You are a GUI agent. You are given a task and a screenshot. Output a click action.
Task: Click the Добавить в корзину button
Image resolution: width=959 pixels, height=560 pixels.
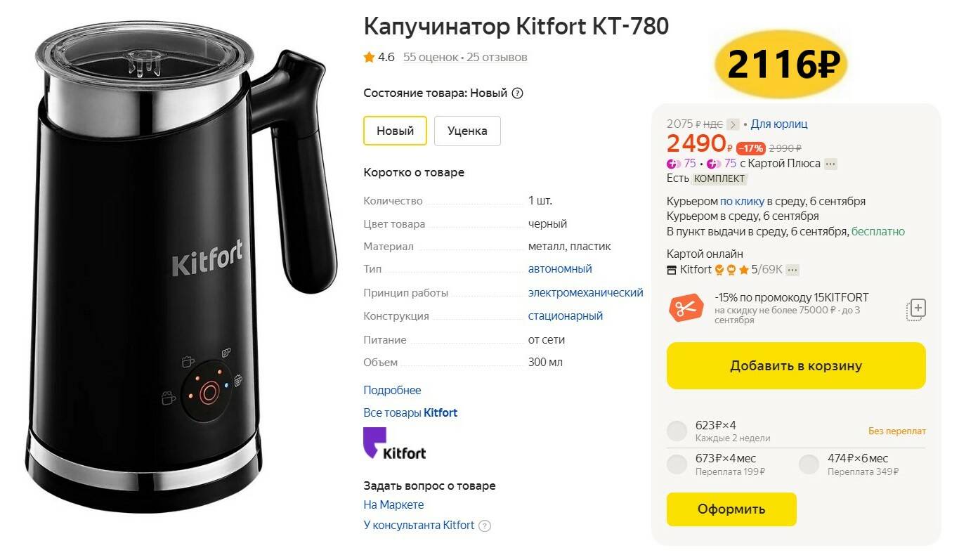pyautogui.click(x=796, y=366)
